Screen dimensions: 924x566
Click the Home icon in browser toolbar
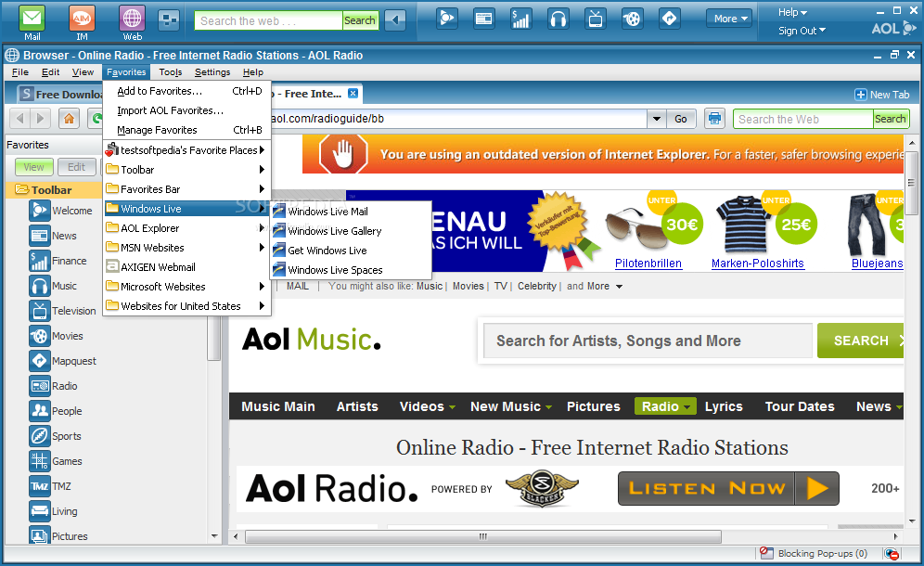click(x=69, y=119)
